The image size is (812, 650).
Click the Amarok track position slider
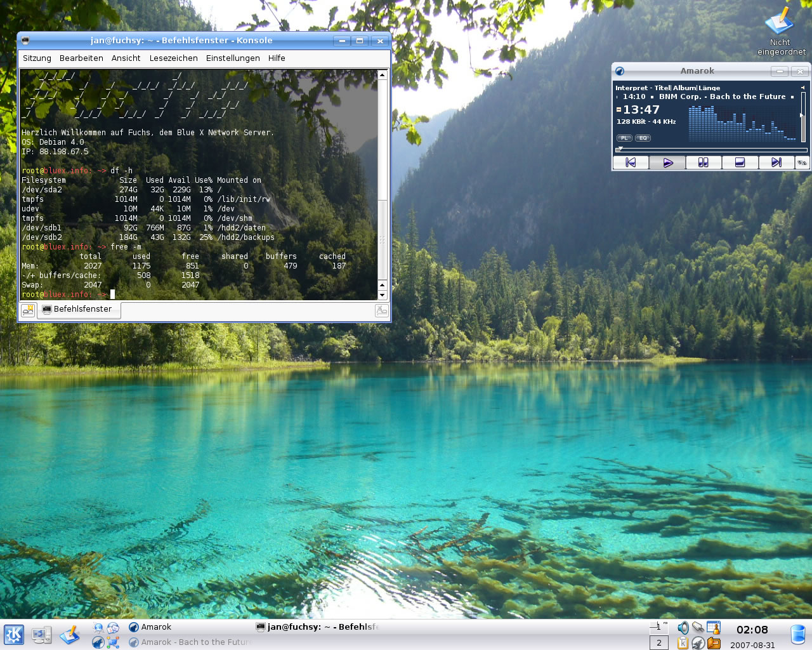tap(710, 150)
